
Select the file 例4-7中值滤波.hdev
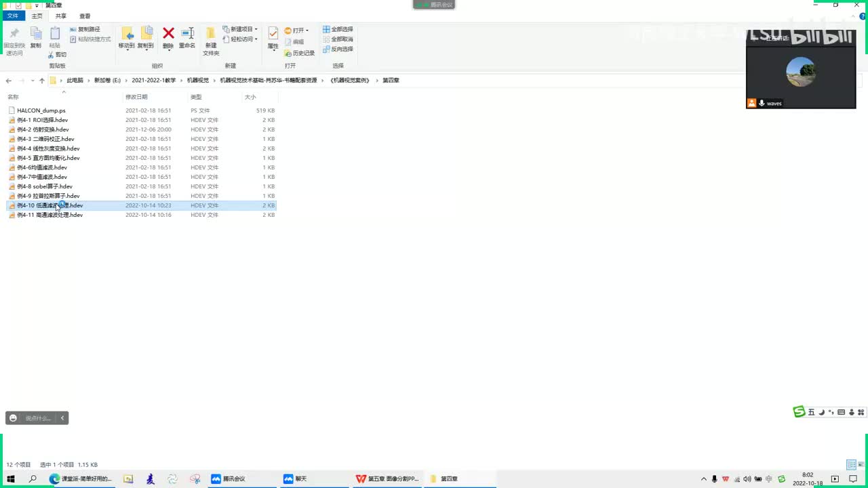tap(42, 177)
